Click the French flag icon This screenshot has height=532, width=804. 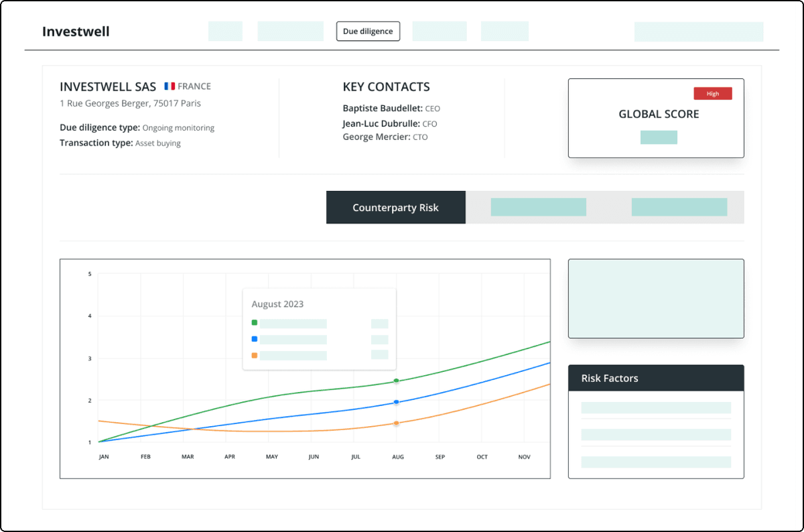[170, 86]
